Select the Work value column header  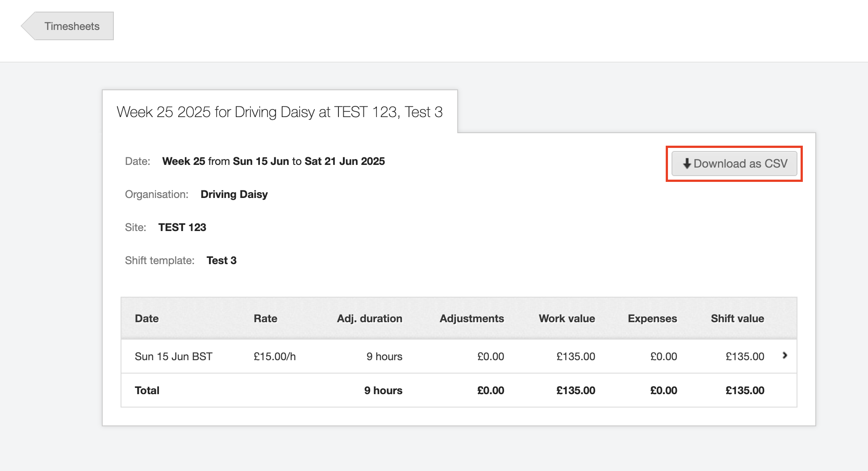567,319
